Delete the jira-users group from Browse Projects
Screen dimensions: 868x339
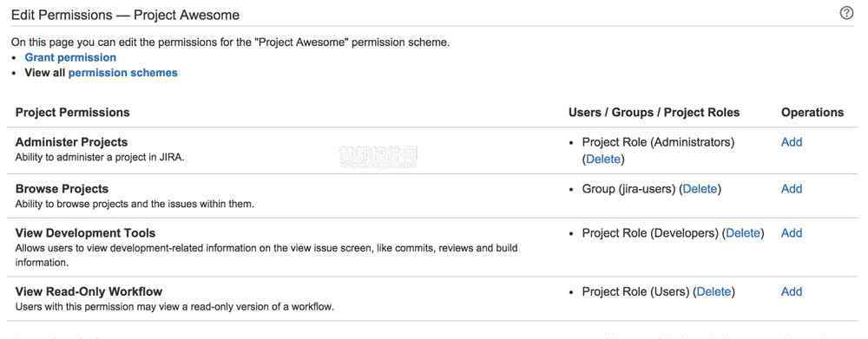700,189
